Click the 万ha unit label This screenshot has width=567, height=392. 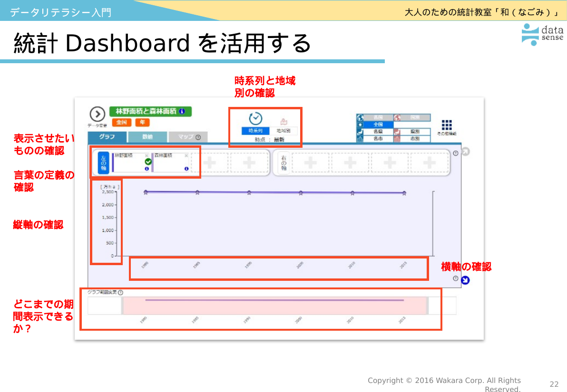[x=109, y=187]
